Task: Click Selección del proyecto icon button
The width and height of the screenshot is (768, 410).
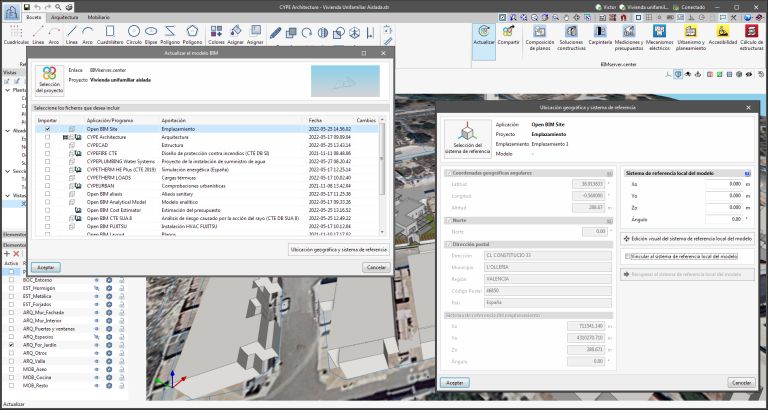Action: (x=49, y=81)
